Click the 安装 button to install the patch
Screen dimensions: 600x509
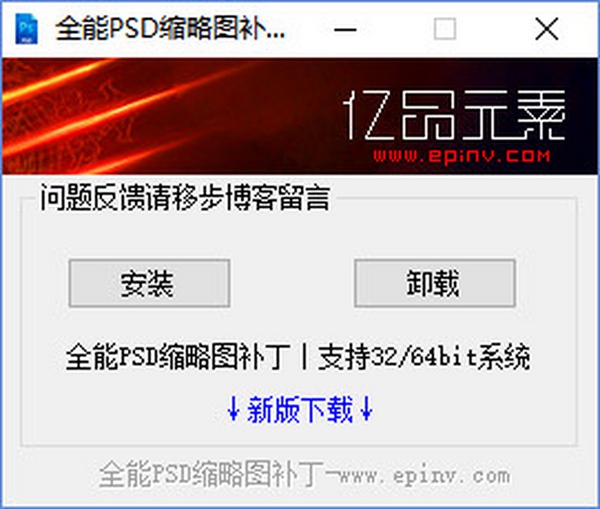(x=149, y=283)
